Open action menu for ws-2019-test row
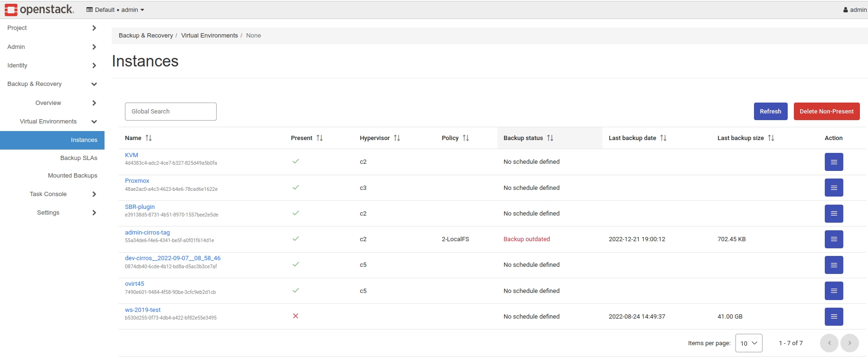Screen dimensions: 868x358 pyautogui.click(x=833, y=317)
